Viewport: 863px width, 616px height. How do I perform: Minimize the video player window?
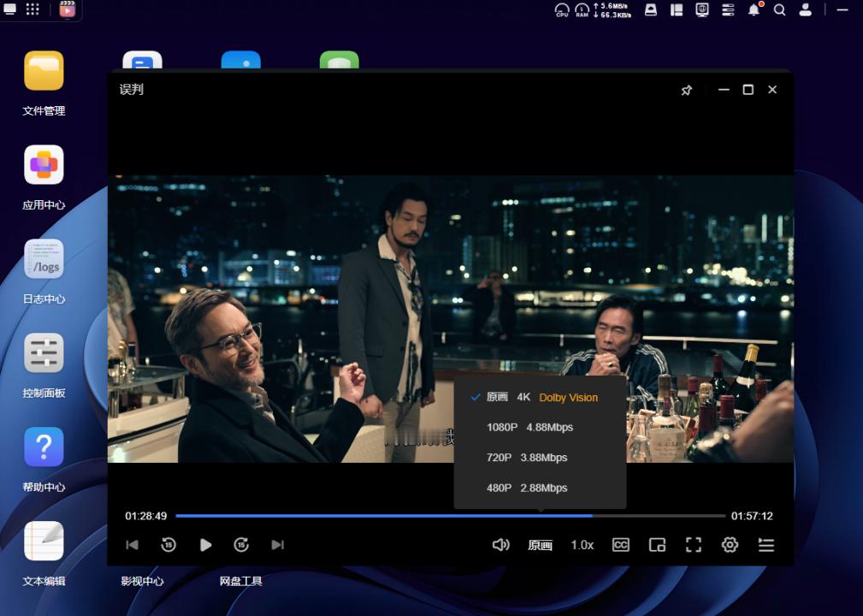pos(724,89)
